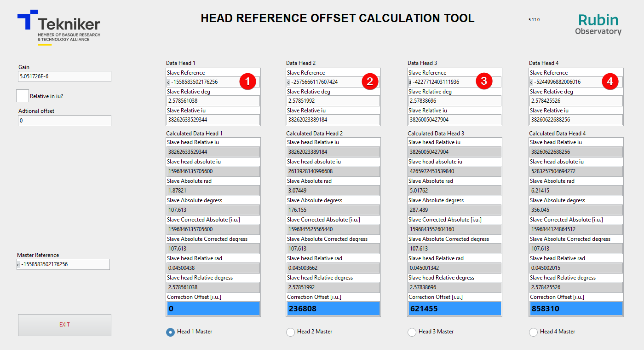Click Head 2 Correction Offset value 236808
The height and width of the screenshot is (350, 644).
coord(333,309)
